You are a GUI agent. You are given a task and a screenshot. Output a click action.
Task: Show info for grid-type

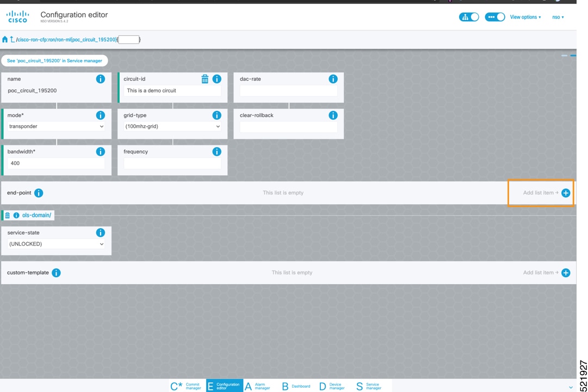pyautogui.click(x=216, y=115)
